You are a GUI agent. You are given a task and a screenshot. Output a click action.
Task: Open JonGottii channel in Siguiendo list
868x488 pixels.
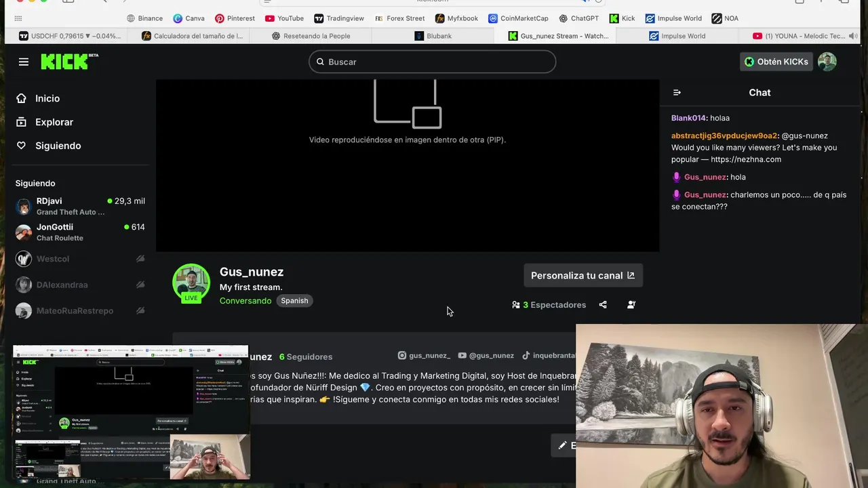(80, 232)
